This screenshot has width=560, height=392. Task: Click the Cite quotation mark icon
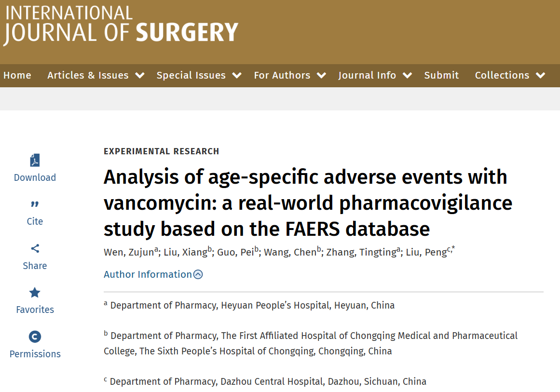coord(35,204)
